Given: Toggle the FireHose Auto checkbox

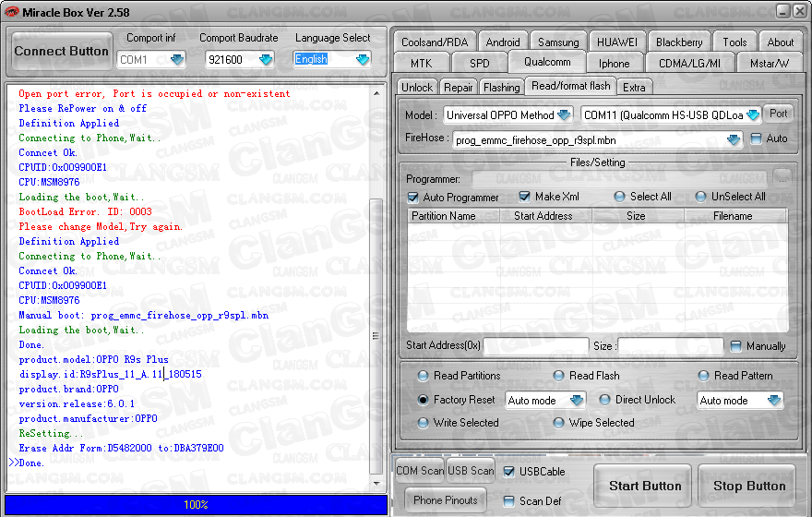Looking at the screenshot, I should tap(756, 138).
